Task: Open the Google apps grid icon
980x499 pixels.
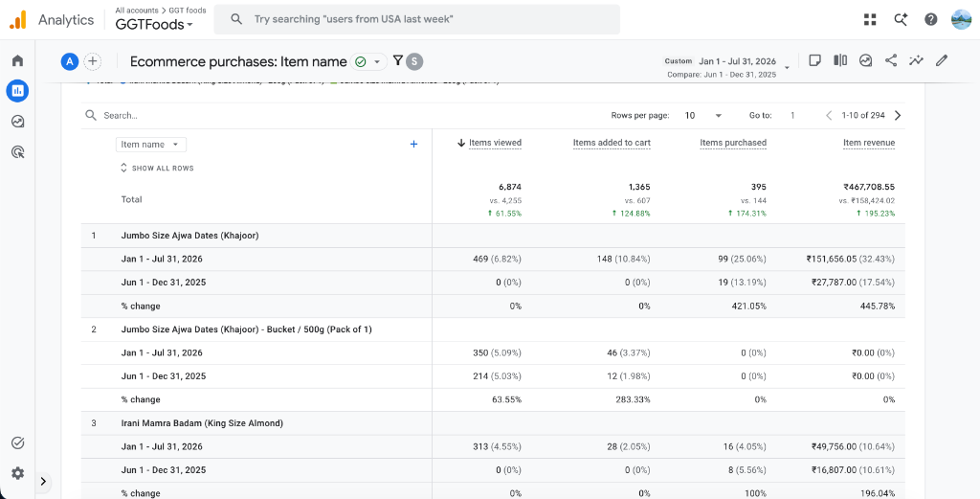Action: (x=870, y=19)
